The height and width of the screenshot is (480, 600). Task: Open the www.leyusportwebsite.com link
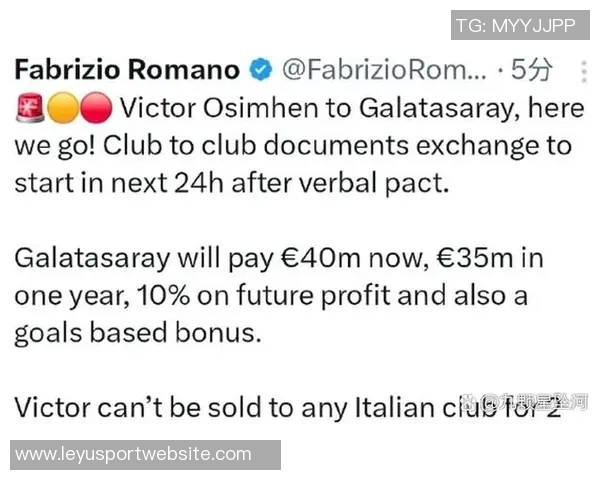[134, 454]
